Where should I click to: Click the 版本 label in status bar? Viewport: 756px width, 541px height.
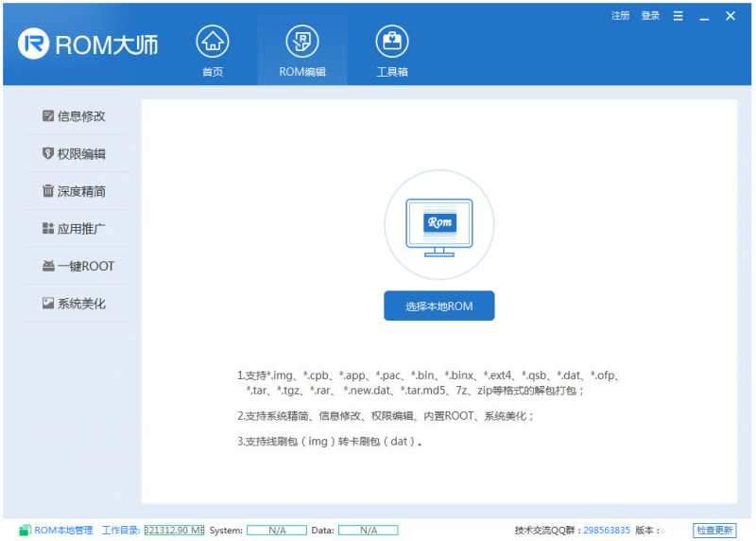click(x=647, y=531)
